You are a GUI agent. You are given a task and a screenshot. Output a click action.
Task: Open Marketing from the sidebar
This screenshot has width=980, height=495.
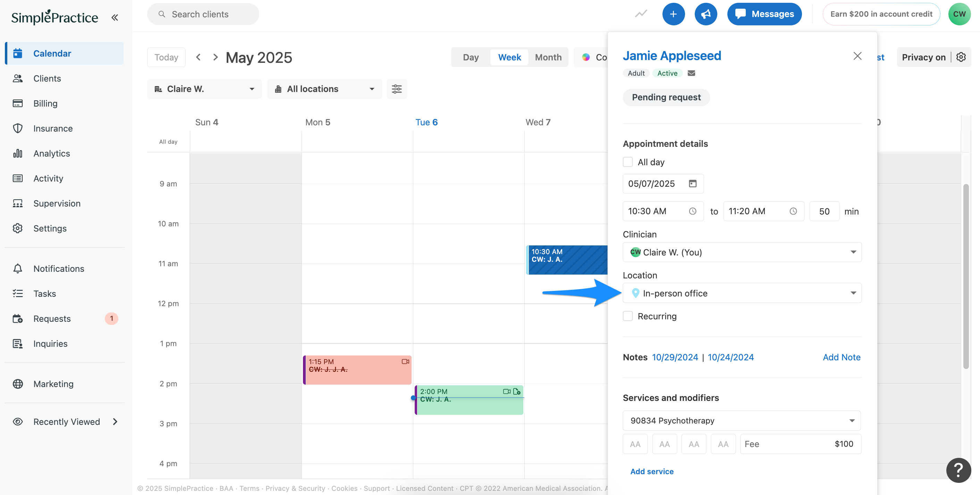coord(65,384)
